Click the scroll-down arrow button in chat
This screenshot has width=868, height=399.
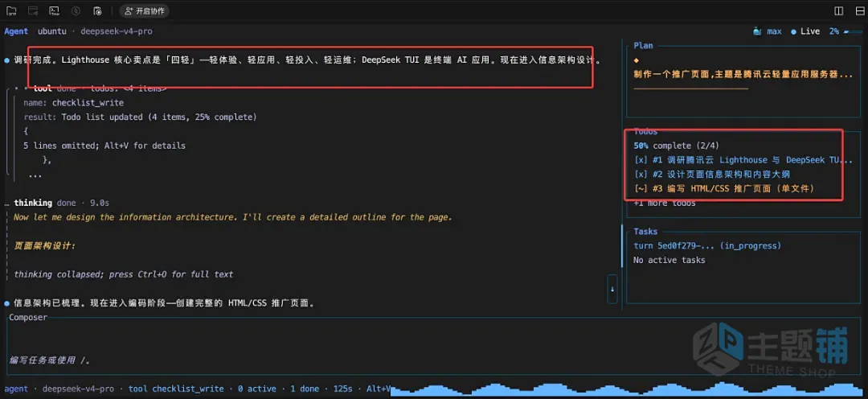612,289
